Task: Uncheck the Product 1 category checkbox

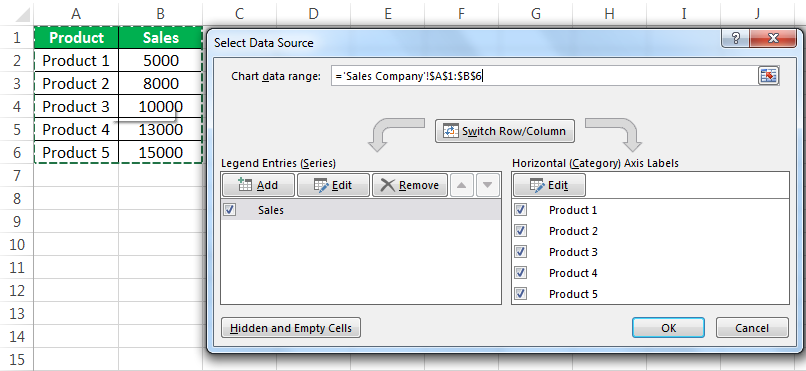Action: 521,210
